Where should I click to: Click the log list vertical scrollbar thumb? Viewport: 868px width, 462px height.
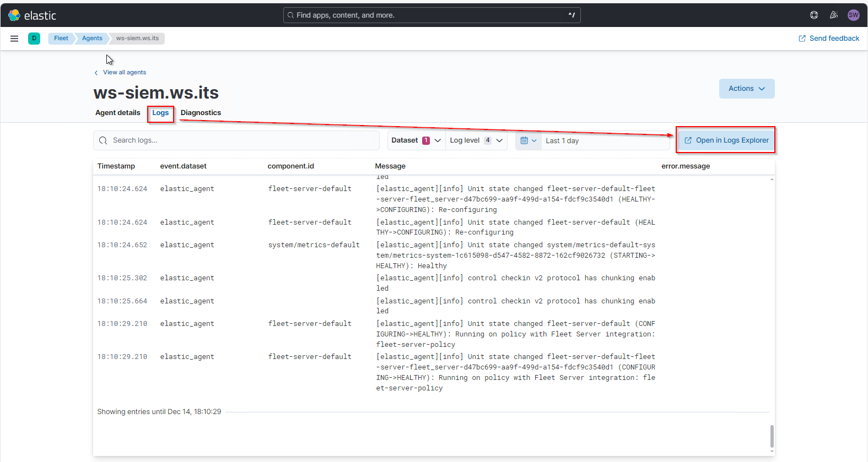(x=772, y=437)
